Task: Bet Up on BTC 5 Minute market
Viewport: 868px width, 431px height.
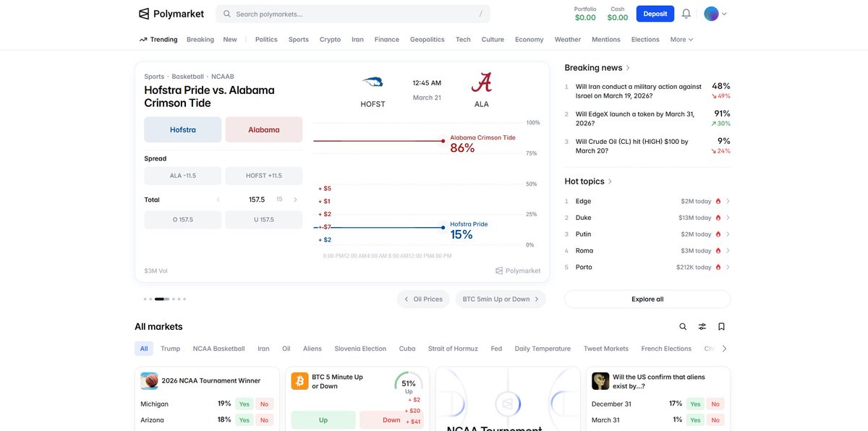Action: click(323, 420)
